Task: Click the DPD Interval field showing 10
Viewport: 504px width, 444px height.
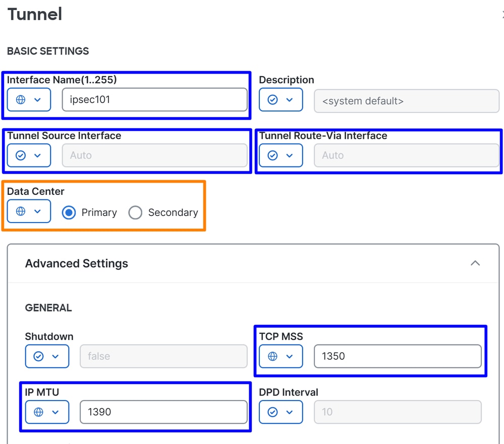Action: click(x=397, y=412)
